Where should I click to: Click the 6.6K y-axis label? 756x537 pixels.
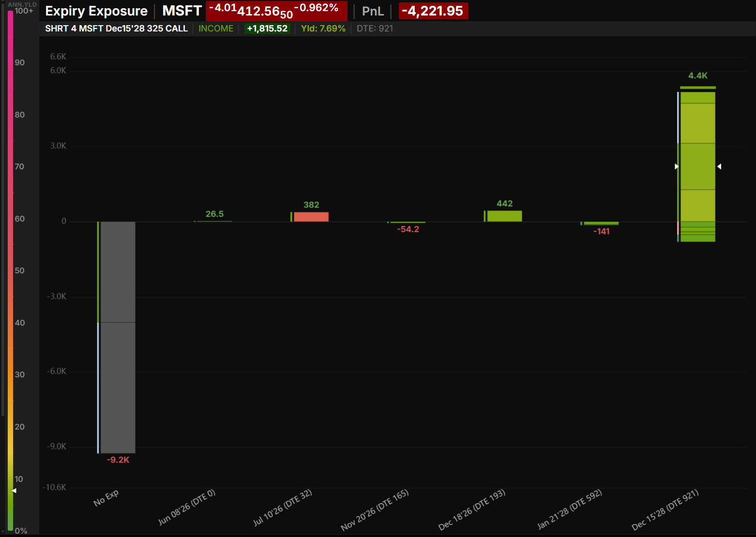point(58,57)
